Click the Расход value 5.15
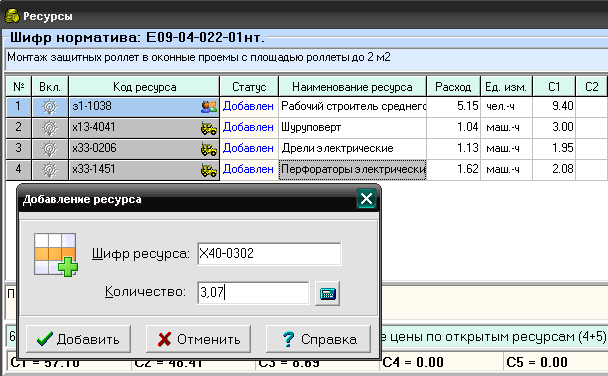This screenshot has height=376, width=608. 468,106
